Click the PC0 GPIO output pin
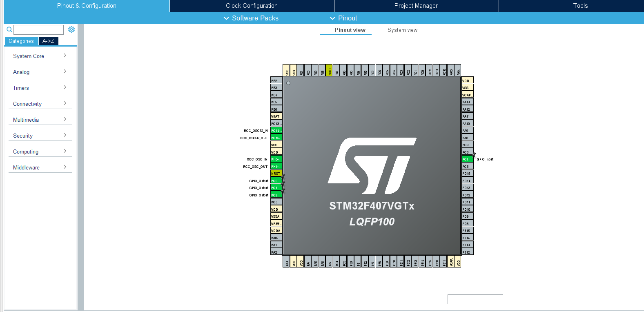Viewport: 644px width, 312px height. tap(276, 181)
